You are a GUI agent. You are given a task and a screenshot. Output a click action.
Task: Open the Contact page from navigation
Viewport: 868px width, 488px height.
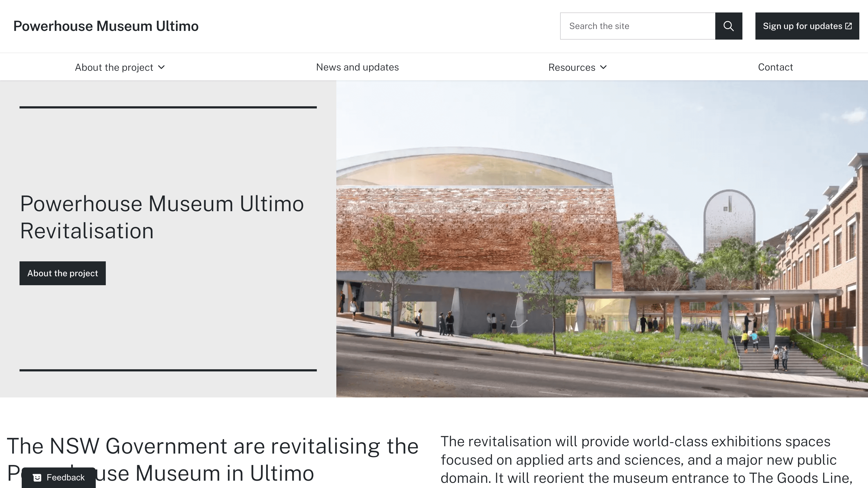click(775, 67)
